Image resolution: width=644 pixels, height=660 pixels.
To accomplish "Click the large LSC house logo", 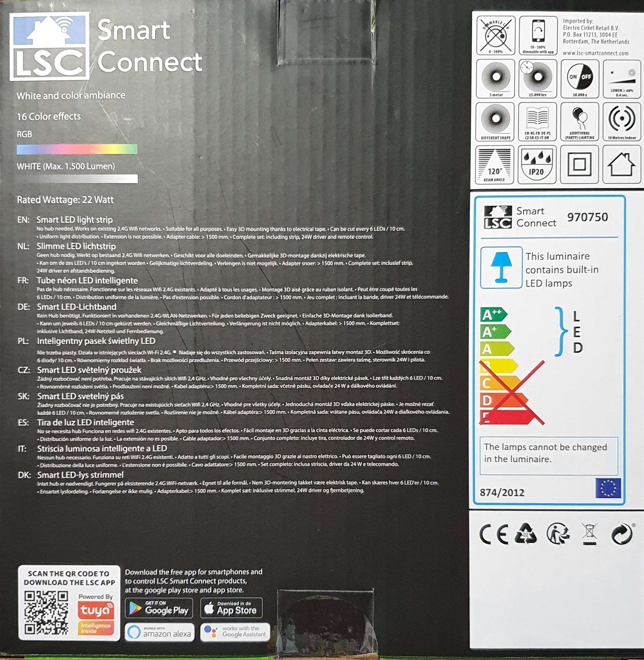I will coord(50,46).
